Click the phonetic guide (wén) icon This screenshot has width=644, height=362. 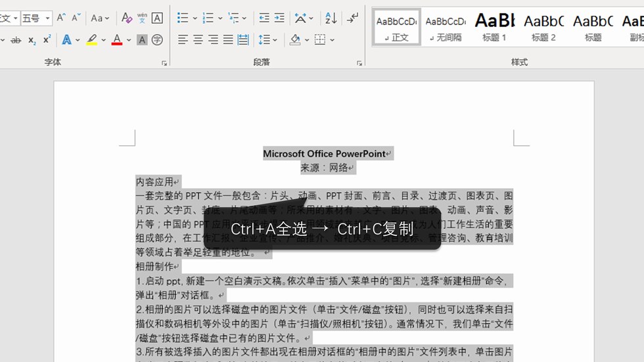click(x=142, y=18)
